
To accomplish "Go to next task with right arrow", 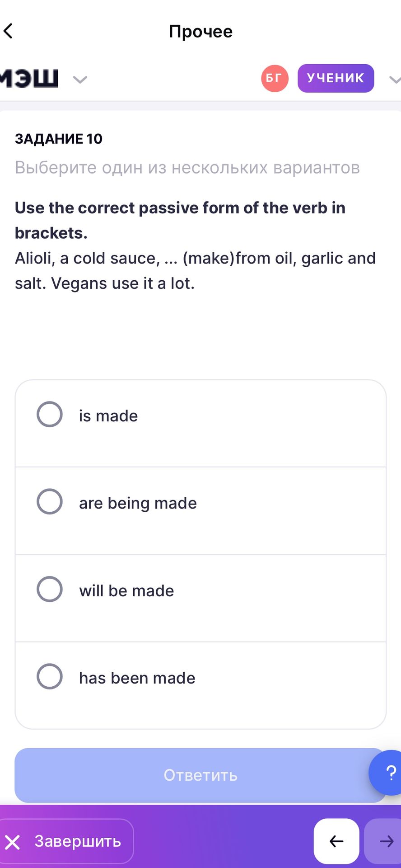I will pyautogui.click(x=383, y=841).
